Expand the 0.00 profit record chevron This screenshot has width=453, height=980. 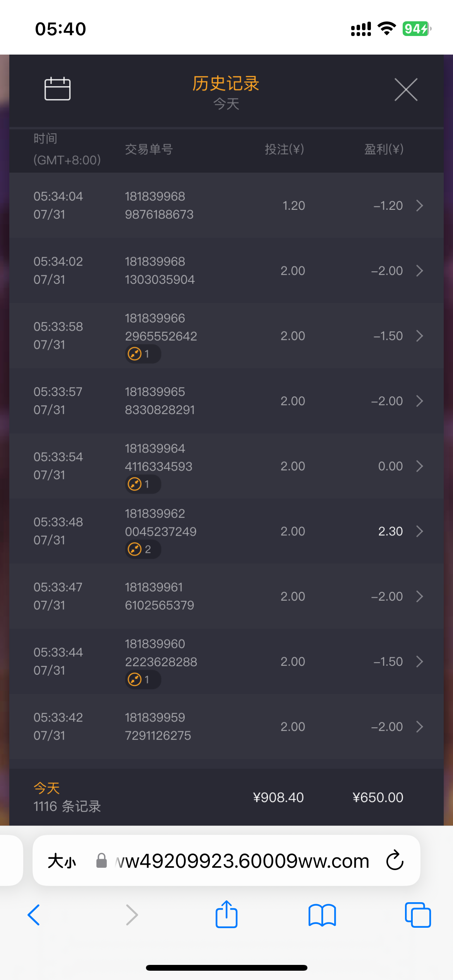(419, 466)
